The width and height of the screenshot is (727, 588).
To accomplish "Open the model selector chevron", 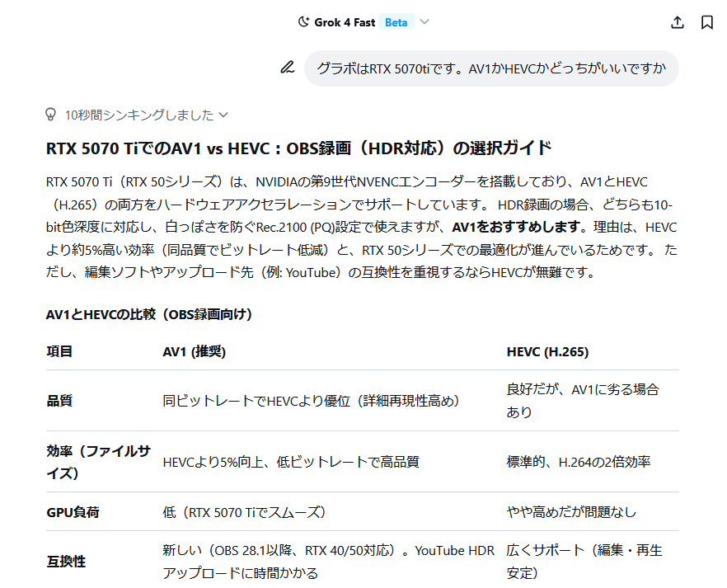I will point(424,22).
